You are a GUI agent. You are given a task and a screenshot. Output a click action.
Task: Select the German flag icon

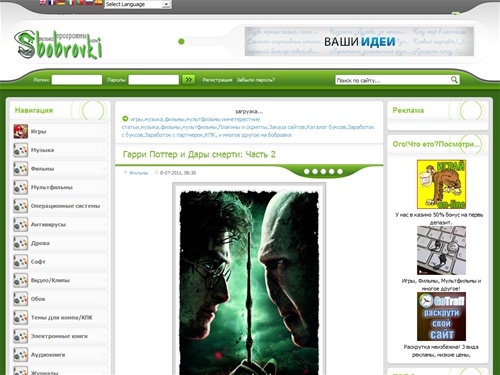pyautogui.click(x=61, y=2)
